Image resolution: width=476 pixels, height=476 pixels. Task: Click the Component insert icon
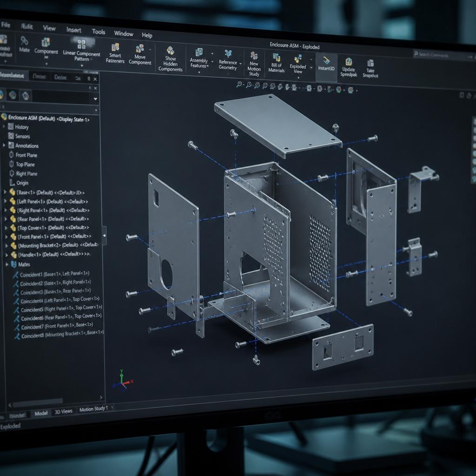point(46,42)
